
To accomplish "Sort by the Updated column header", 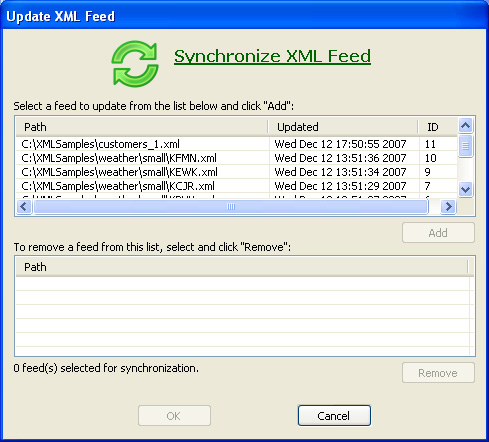I will click(343, 127).
